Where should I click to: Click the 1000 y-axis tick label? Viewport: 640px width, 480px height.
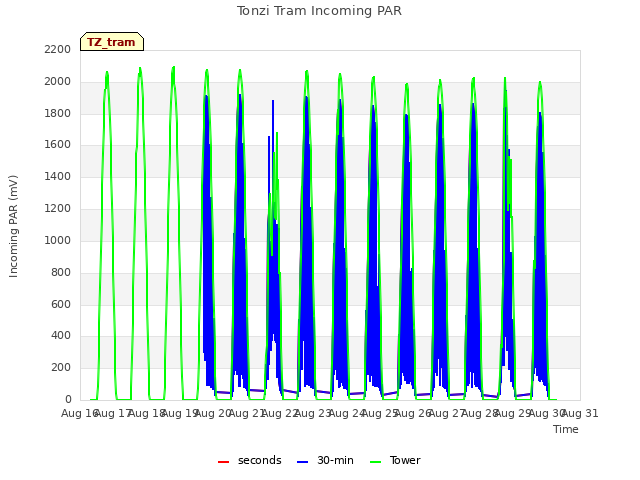click(x=58, y=240)
